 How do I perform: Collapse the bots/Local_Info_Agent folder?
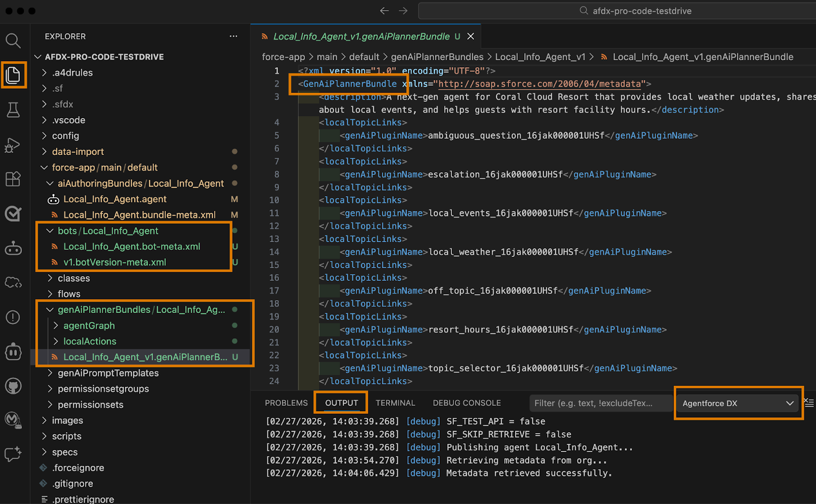click(x=50, y=230)
